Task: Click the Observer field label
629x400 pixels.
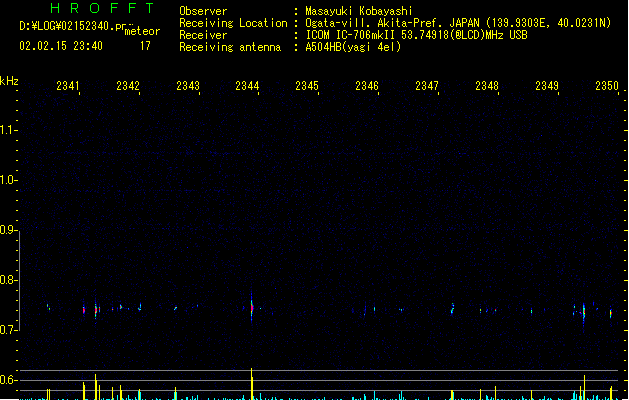Action: pos(203,11)
